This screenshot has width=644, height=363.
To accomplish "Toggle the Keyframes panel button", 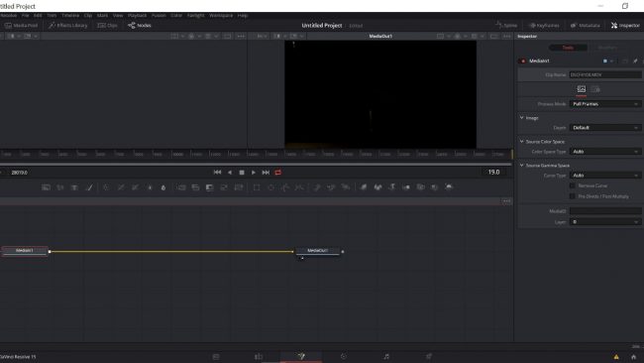I will (x=544, y=26).
